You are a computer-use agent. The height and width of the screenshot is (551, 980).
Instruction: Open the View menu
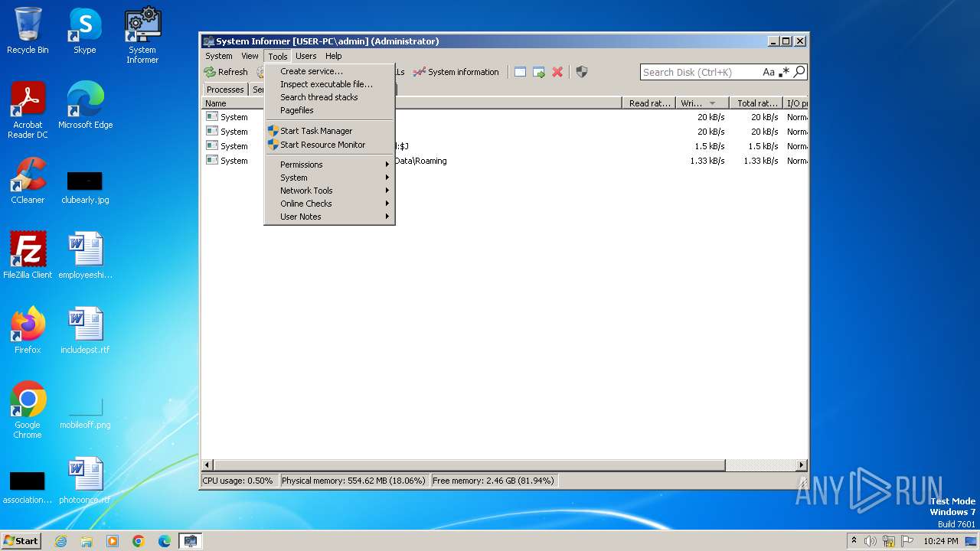click(250, 56)
